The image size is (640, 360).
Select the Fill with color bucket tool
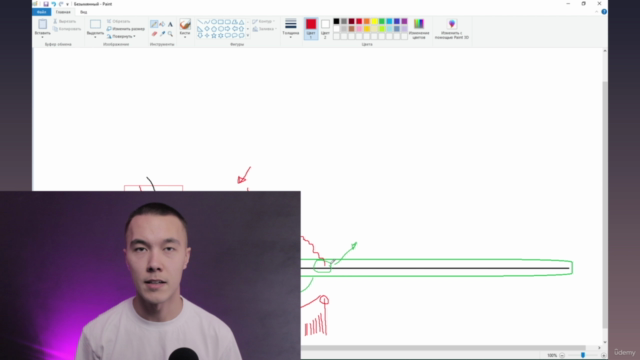(162, 24)
